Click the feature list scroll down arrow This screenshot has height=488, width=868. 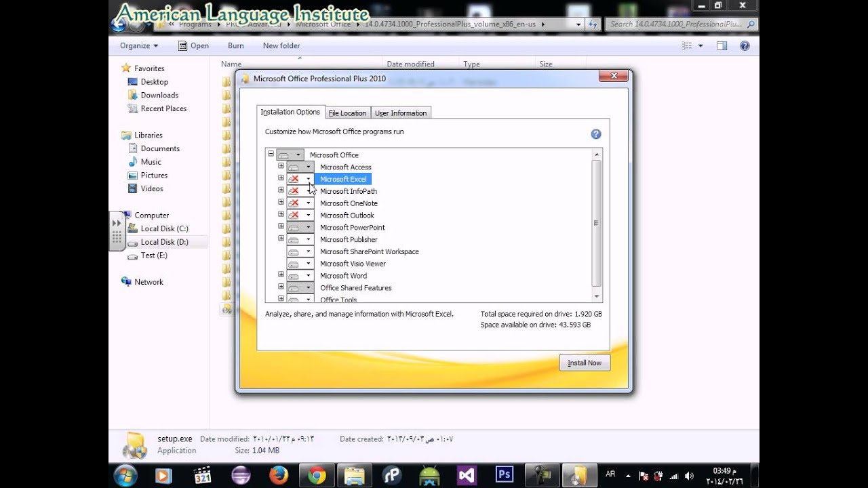tap(597, 297)
